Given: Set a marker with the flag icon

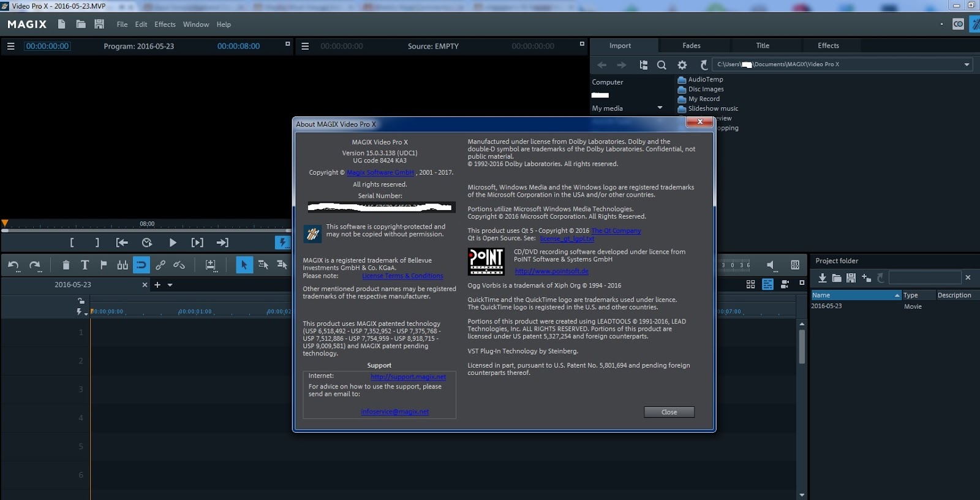Looking at the screenshot, I should 104,265.
